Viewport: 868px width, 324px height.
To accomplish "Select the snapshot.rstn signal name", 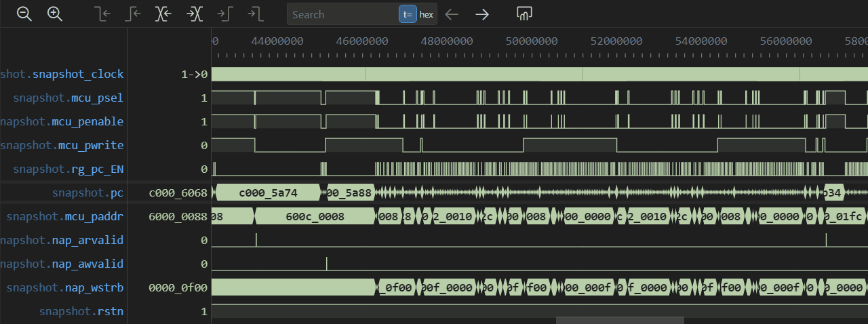I will 81,312.
